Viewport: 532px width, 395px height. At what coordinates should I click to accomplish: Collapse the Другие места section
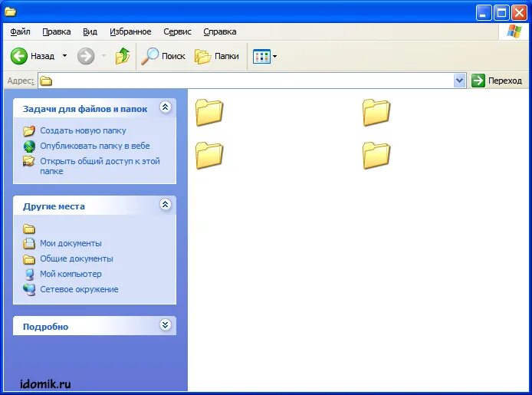coord(165,205)
